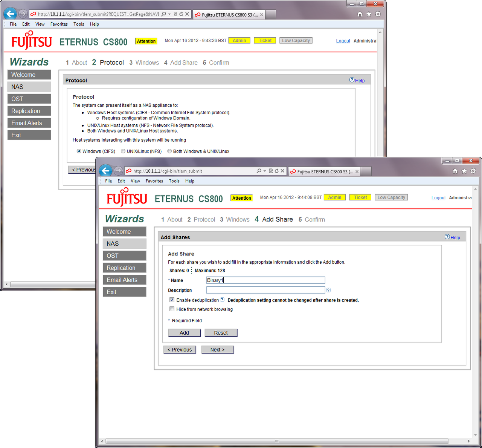Click stop icon in rear window address bar
Viewport: 482px width, 448px height.
(x=187, y=14)
